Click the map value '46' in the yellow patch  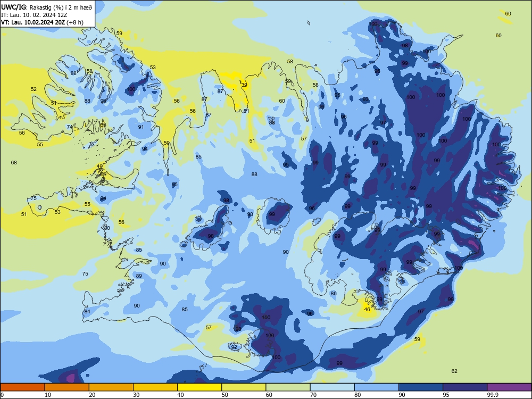[367, 310]
